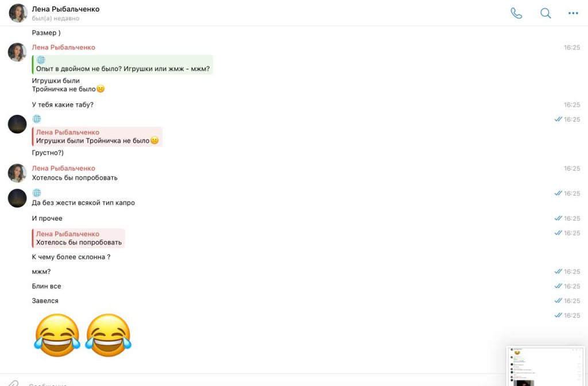Click globe icon above green quoted message
Viewport: 588px width, 386px height.
point(41,60)
